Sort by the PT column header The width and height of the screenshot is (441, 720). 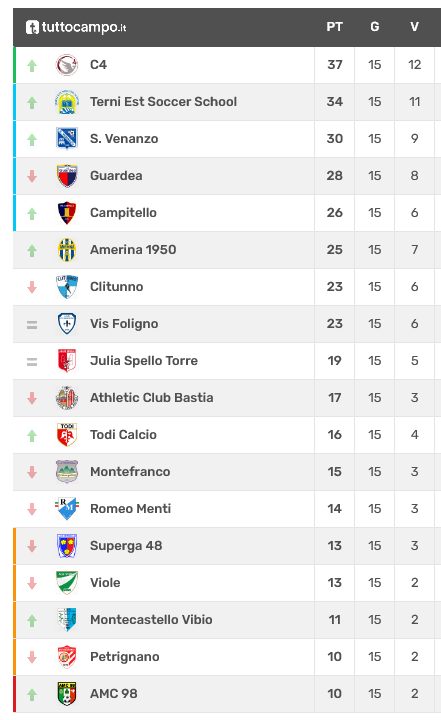point(334,27)
